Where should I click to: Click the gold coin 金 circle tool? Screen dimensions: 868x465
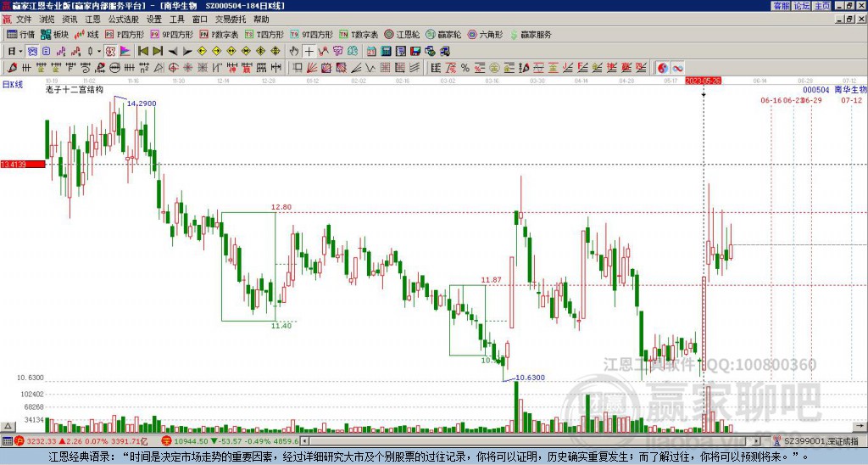(493, 68)
